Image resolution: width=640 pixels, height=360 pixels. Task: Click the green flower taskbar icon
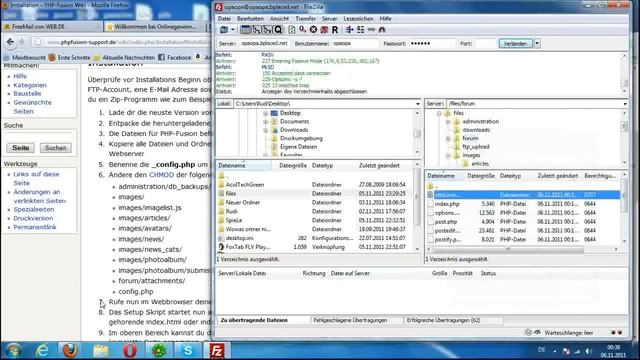[159, 350]
